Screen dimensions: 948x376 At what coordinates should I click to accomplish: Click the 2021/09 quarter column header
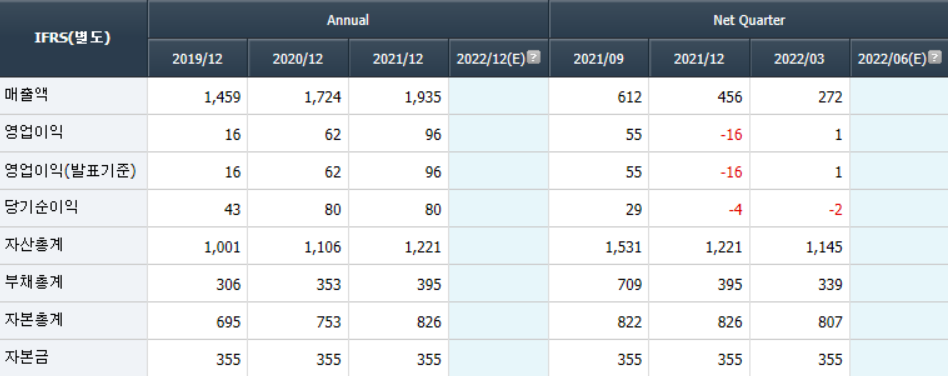tap(599, 59)
